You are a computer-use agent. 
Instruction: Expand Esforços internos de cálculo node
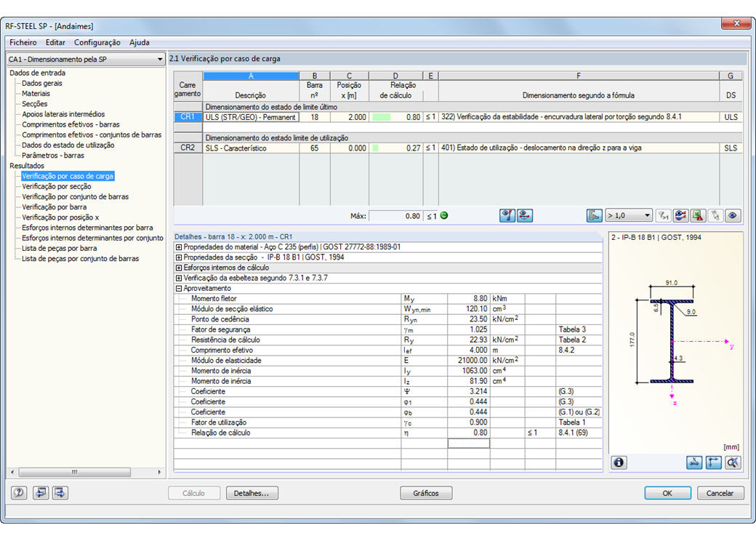[x=179, y=268]
